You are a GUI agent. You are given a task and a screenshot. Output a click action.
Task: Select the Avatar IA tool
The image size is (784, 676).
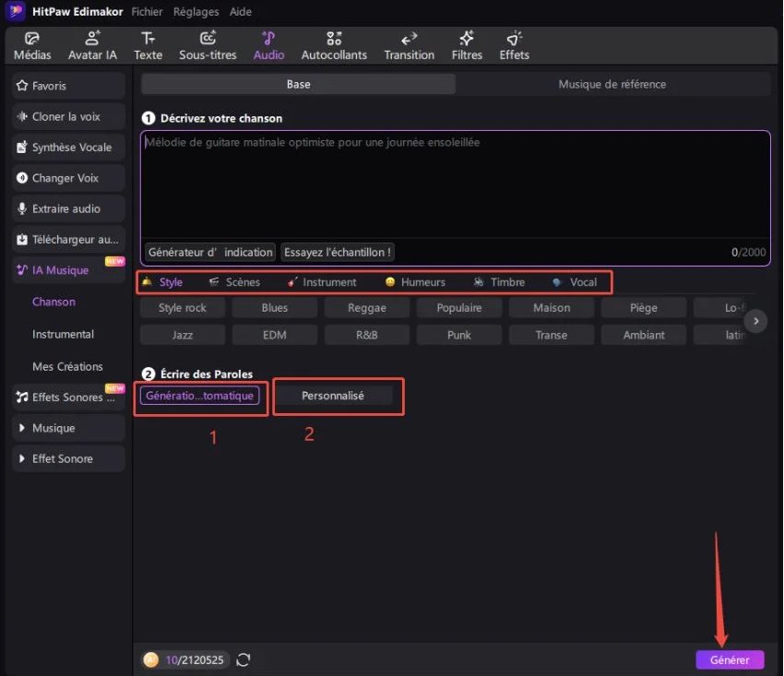click(x=92, y=45)
